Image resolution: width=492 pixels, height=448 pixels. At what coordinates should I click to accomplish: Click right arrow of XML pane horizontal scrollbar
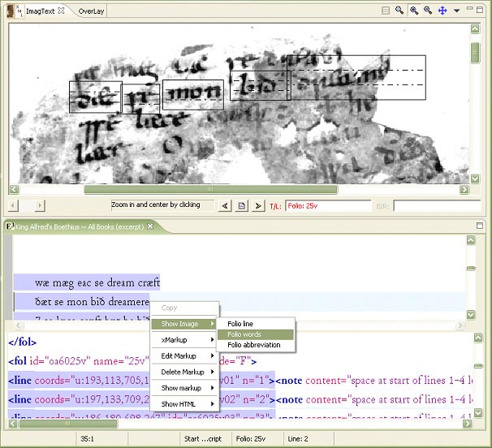(467, 424)
